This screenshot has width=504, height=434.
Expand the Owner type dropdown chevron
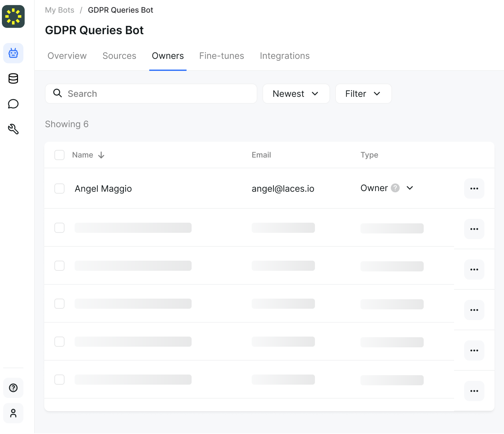(410, 188)
